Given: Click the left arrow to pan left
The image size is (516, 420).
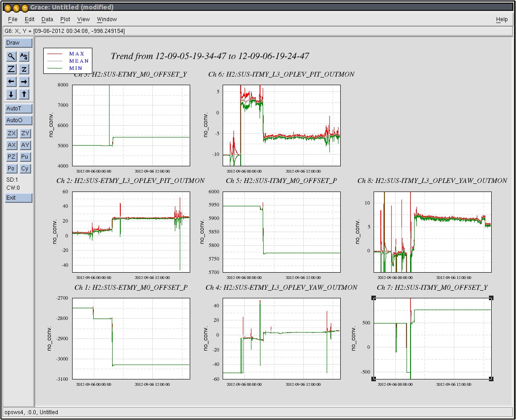Looking at the screenshot, I should click(x=12, y=82).
